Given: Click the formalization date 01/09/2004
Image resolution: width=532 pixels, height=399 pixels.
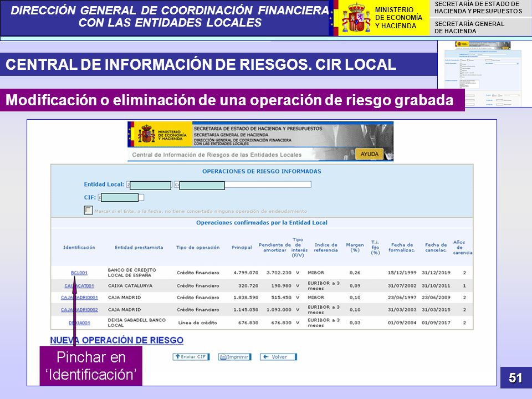Looking at the screenshot, I should point(402,323).
